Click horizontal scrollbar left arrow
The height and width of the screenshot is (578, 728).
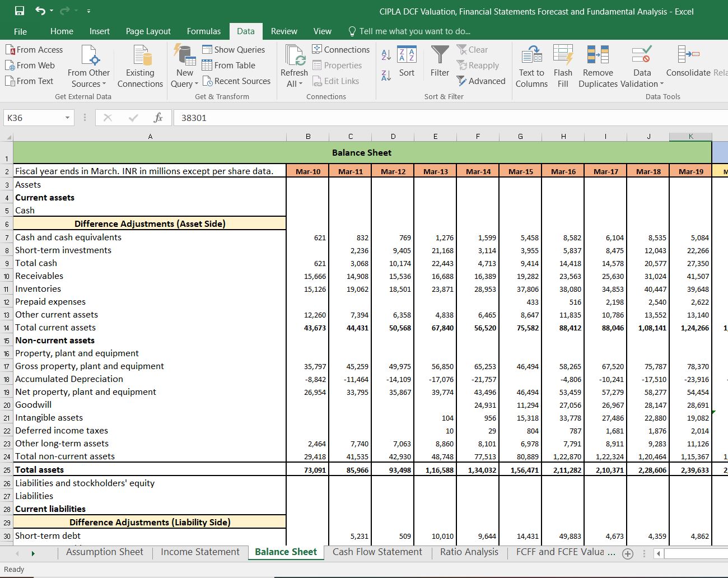tap(659, 553)
